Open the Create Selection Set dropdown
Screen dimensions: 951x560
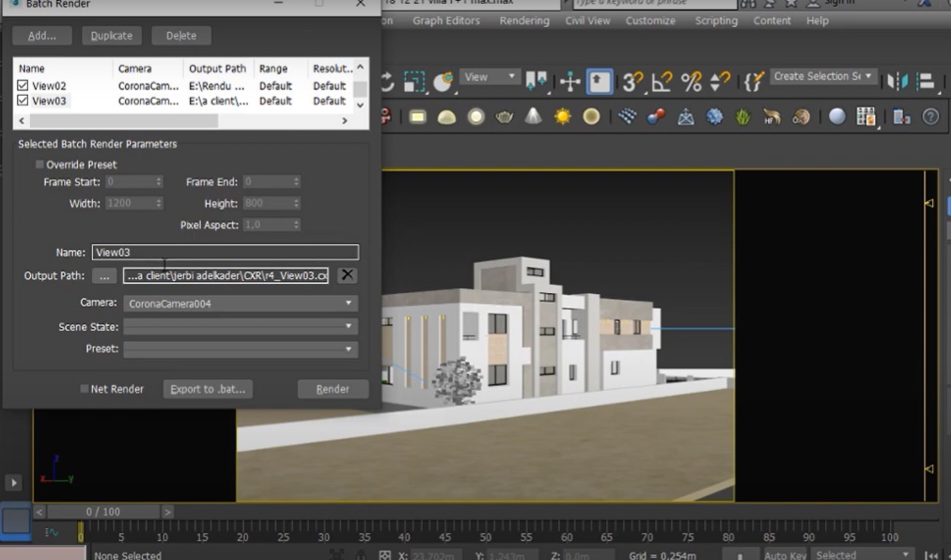(823, 76)
